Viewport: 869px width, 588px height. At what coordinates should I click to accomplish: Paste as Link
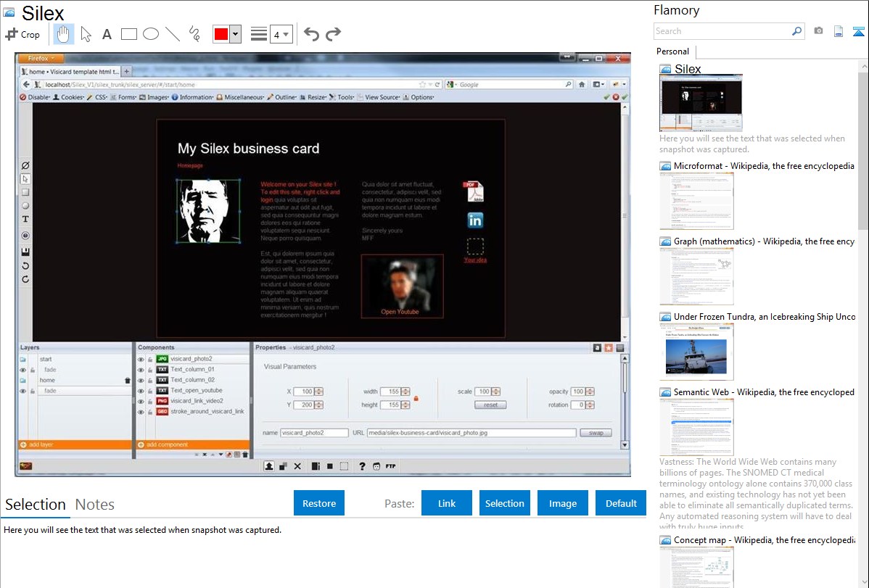pos(447,503)
